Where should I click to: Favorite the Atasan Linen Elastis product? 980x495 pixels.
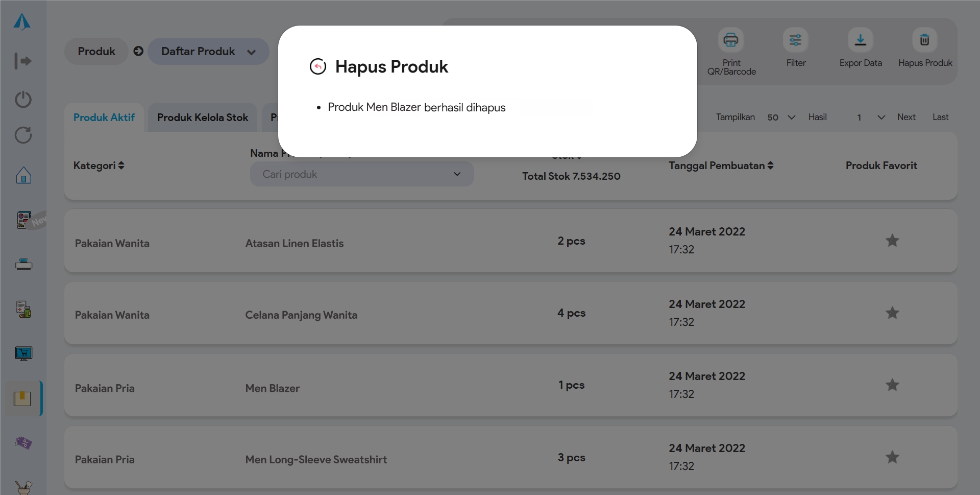pos(892,241)
